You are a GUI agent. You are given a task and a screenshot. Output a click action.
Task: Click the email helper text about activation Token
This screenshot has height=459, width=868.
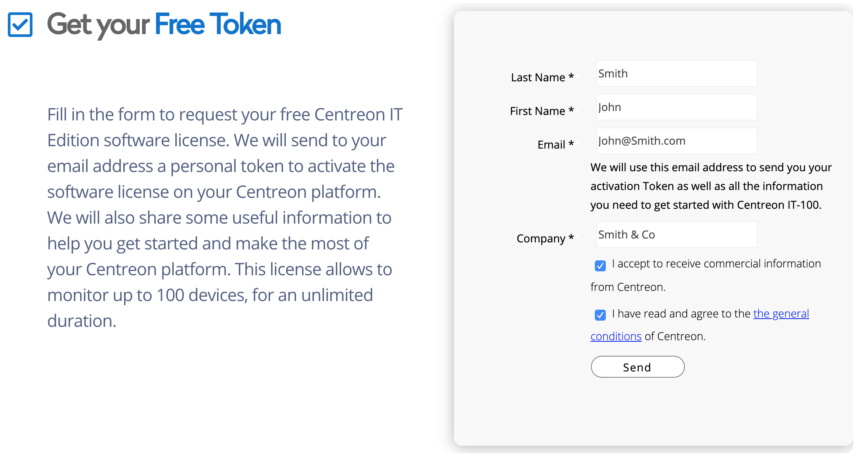711,186
